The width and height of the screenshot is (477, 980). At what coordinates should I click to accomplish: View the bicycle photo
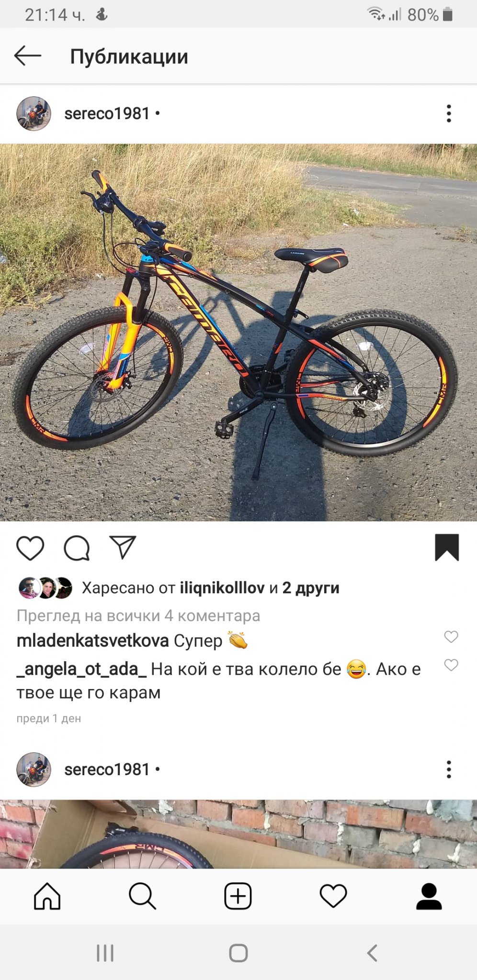coord(238,333)
